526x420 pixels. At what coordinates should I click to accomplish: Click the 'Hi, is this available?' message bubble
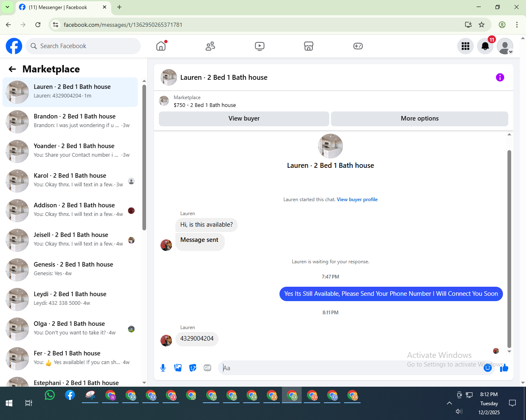[206, 225]
